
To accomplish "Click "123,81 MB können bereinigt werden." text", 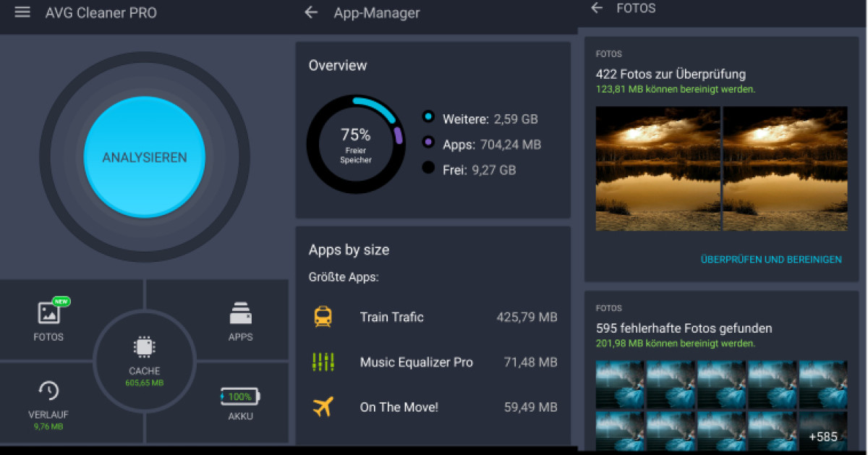I will (x=676, y=89).
